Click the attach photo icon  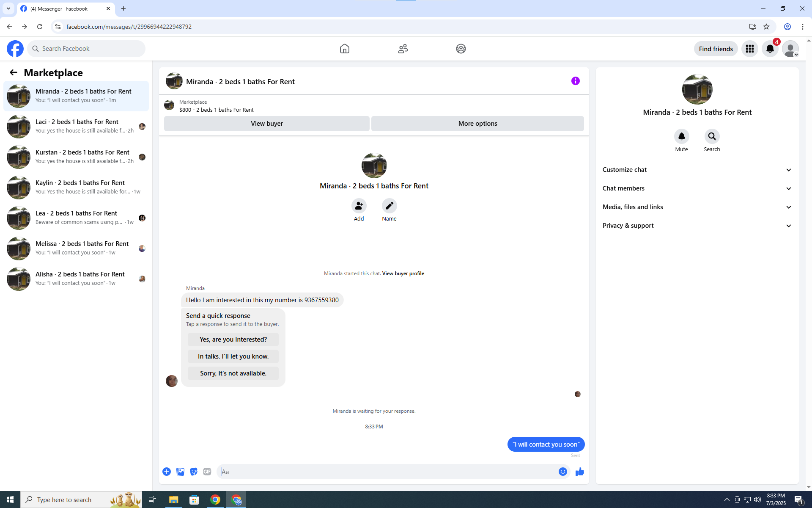pyautogui.click(x=180, y=472)
